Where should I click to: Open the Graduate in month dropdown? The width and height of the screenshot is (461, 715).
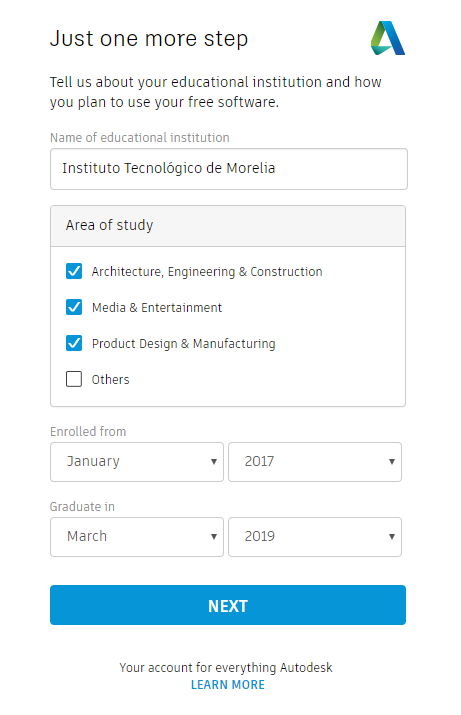pyautogui.click(x=137, y=537)
